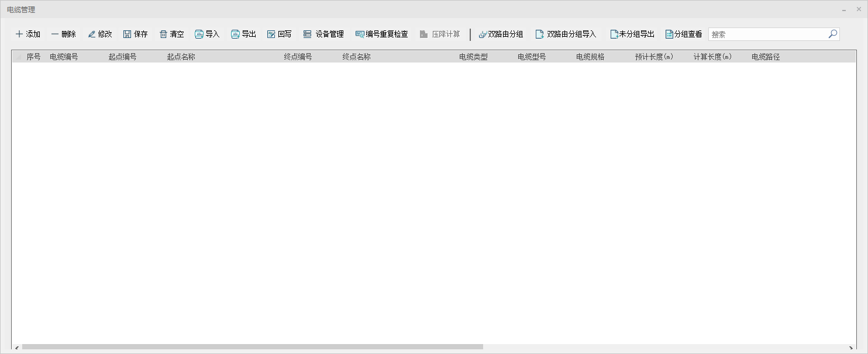Minimize the 电缆管理 window
The height and width of the screenshot is (354, 868).
(x=844, y=10)
